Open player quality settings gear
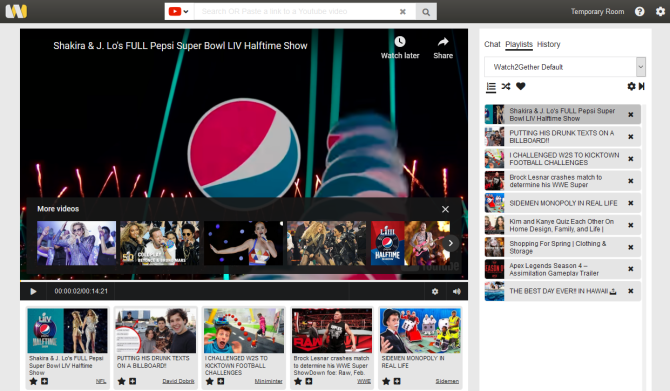Viewport: 670px width, 391px height. [x=435, y=291]
